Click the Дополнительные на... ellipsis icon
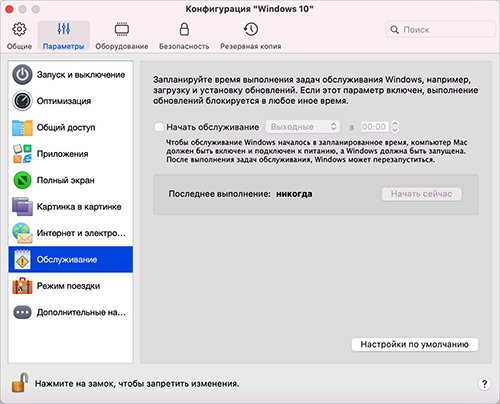The width and height of the screenshot is (500, 404). coord(22,312)
